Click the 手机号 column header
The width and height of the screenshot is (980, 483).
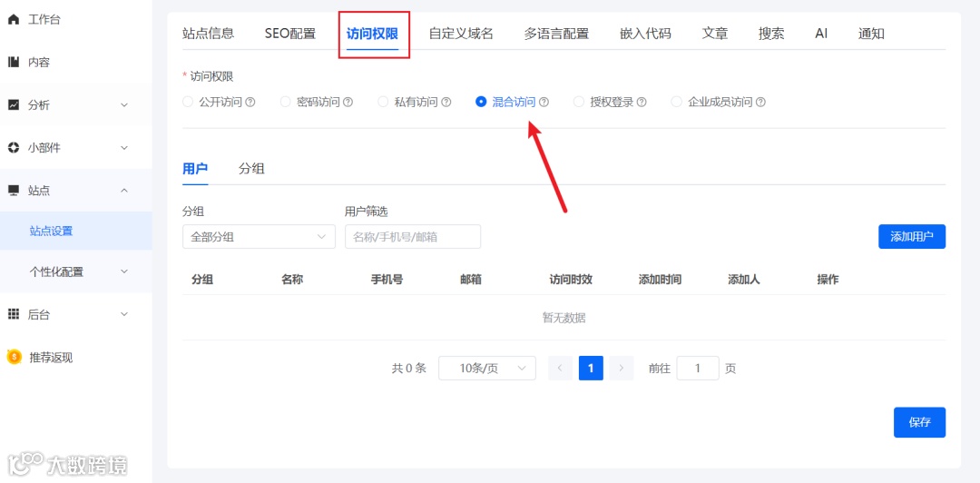[x=387, y=280]
